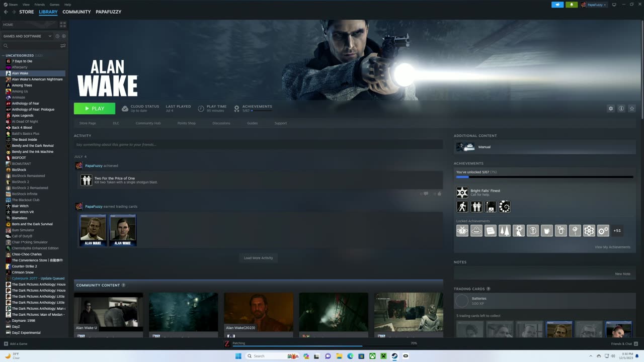This screenshot has width=644, height=362.
Task: Open the collections grid view icon beside Home
Action: click(63, 24)
